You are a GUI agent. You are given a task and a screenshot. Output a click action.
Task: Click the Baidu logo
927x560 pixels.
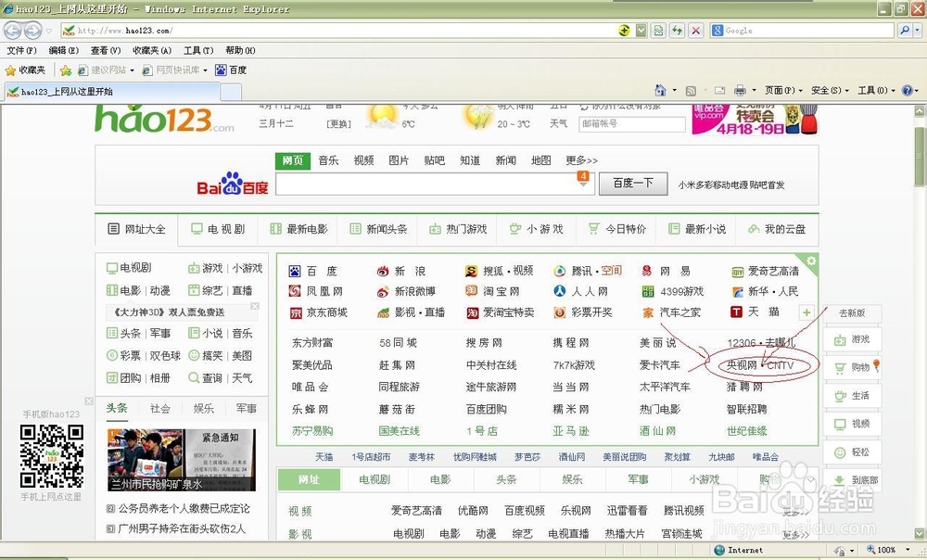tap(233, 184)
